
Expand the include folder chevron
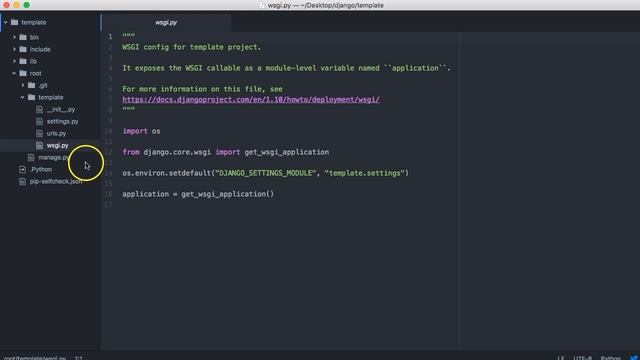coord(14,49)
